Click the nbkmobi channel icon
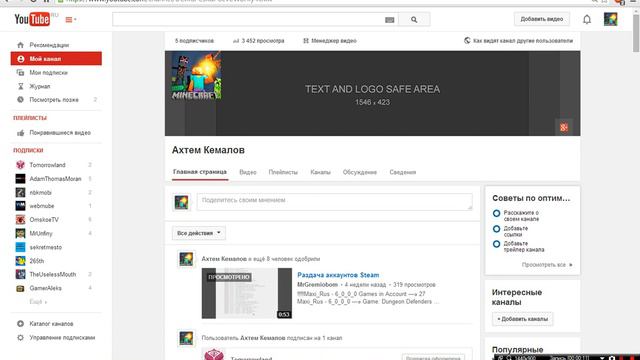This screenshot has width=640, height=360. tap(20, 192)
